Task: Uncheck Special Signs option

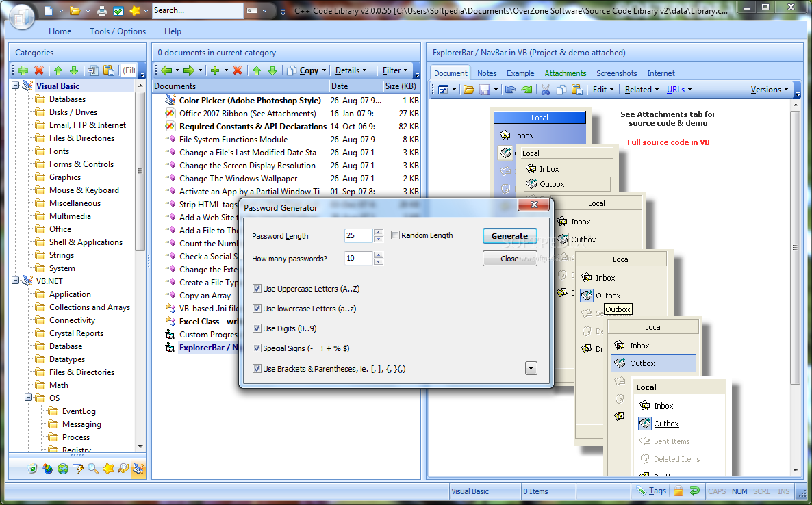Action: [257, 348]
